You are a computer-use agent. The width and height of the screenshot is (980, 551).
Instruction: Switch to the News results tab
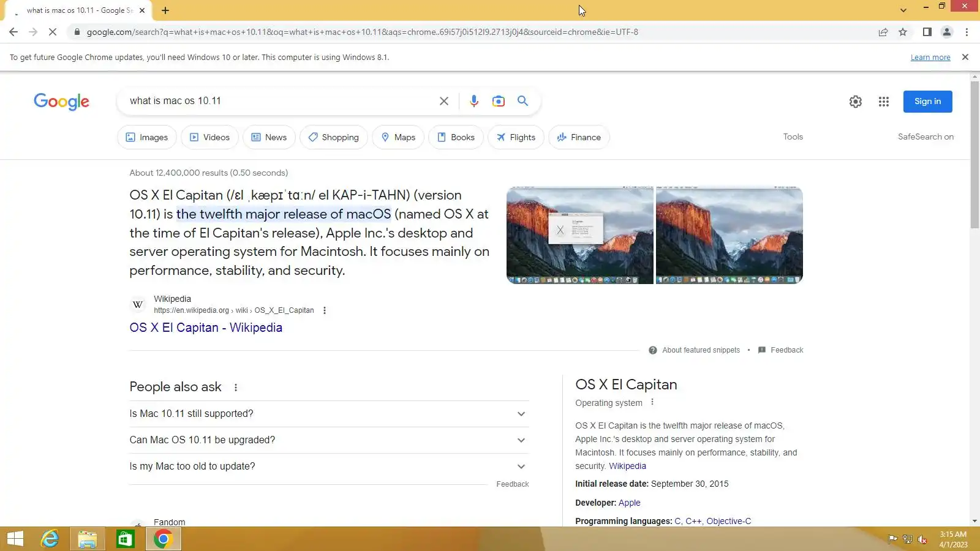269,137
